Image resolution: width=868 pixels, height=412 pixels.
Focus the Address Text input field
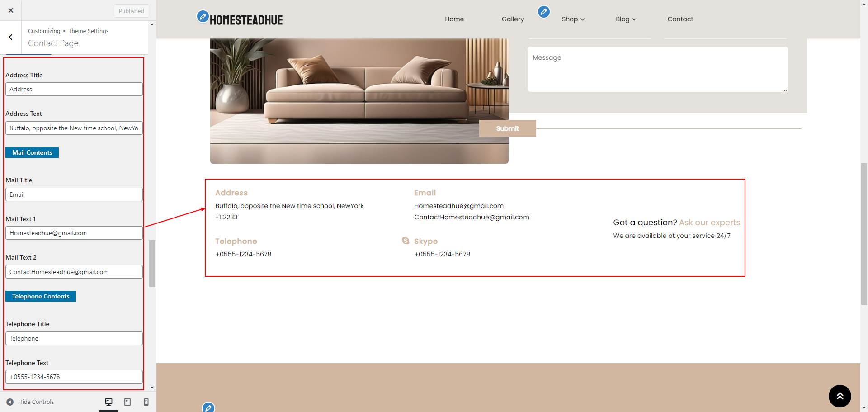tap(74, 128)
